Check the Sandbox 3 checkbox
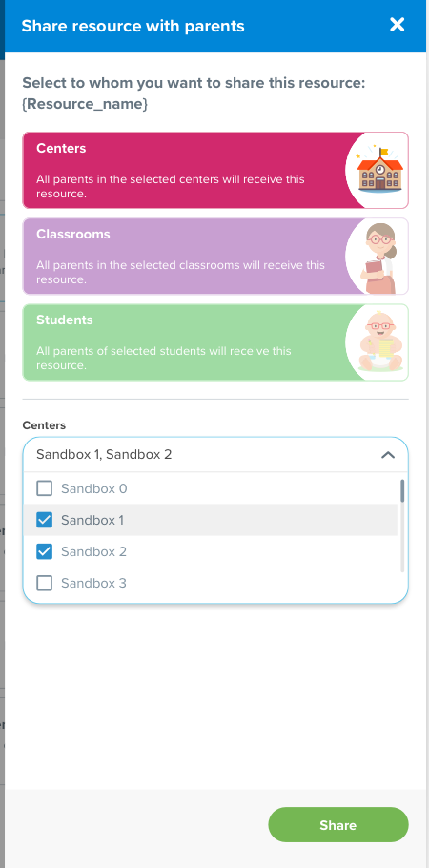 point(44,583)
